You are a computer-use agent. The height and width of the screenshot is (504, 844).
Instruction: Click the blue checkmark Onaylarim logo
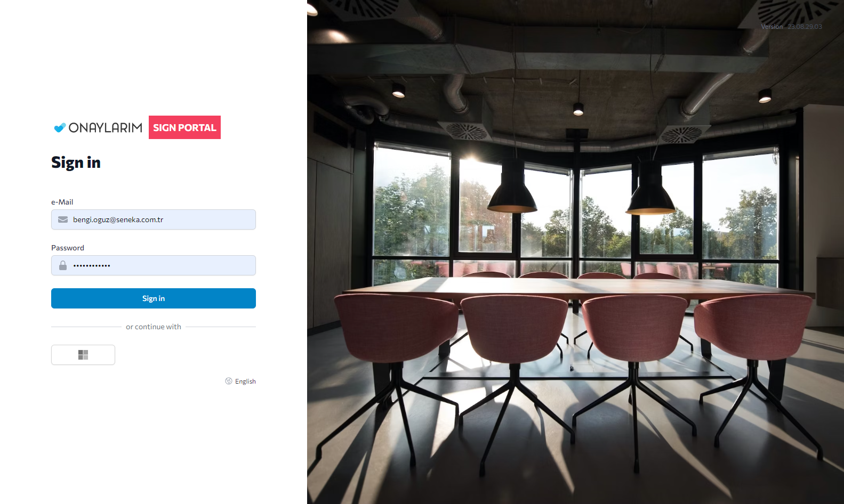point(60,127)
